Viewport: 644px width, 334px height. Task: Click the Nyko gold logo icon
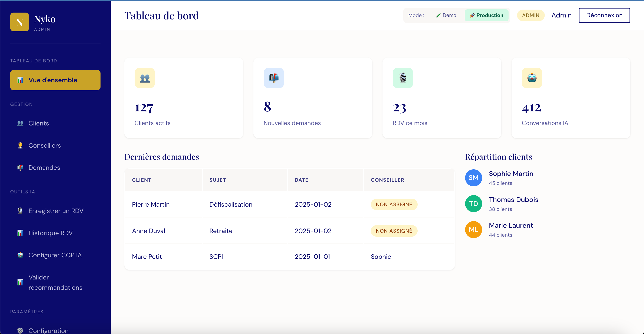[x=20, y=22]
